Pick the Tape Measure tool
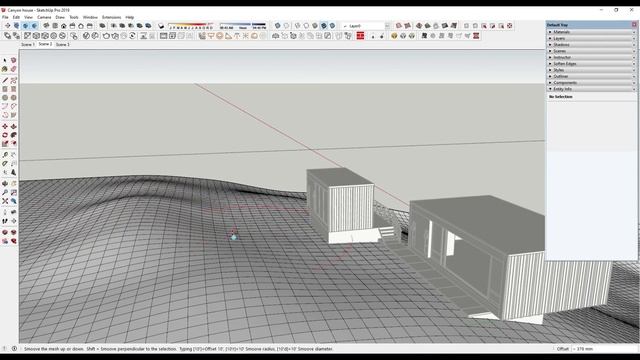Viewport: 640px width, 360px height. click(x=5, y=155)
